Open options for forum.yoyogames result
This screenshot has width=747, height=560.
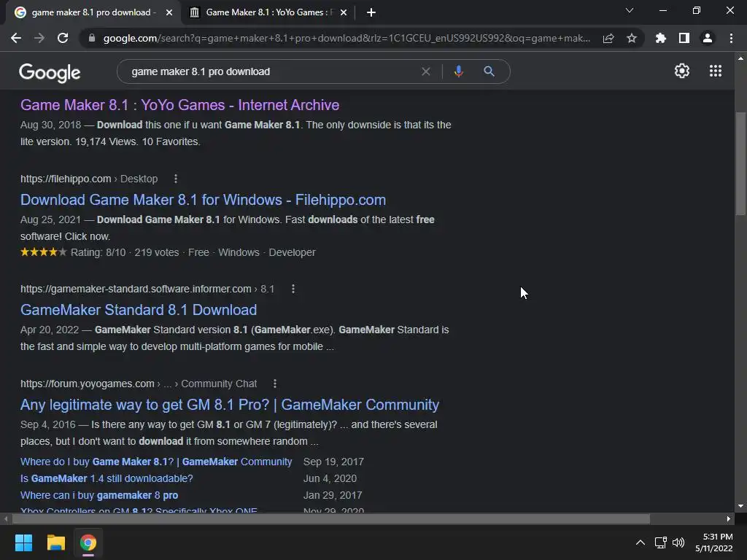tap(275, 384)
